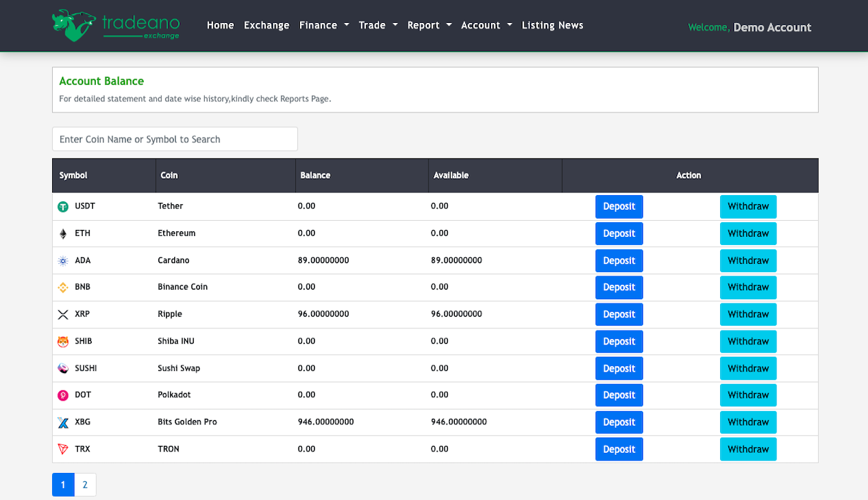Select the XBG balance 946.00000000

click(x=326, y=422)
